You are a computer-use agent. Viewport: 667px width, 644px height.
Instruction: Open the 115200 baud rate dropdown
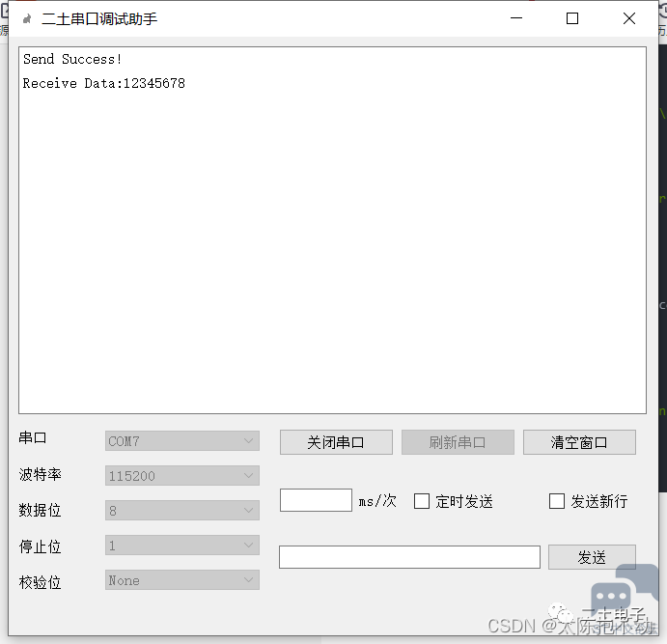pos(182,476)
